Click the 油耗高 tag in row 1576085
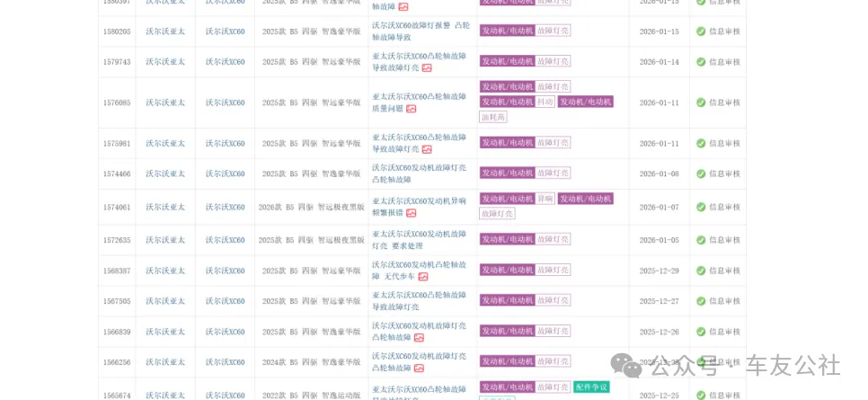Viewport: 868px width, 400px height. 493,117
